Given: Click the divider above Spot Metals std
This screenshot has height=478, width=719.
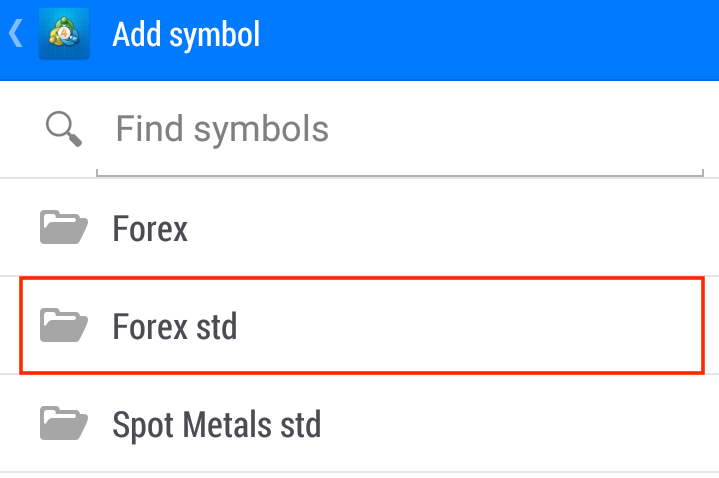Looking at the screenshot, I should pyautogui.click(x=360, y=375).
